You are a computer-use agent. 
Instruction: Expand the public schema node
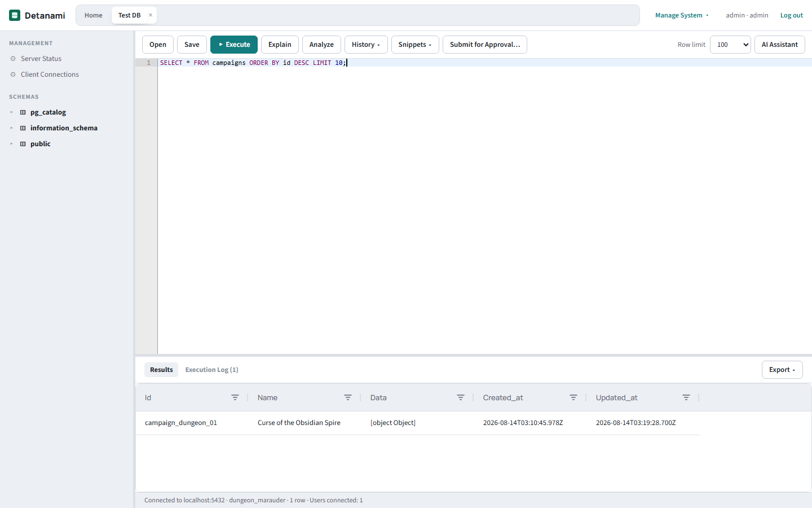coord(11,144)
